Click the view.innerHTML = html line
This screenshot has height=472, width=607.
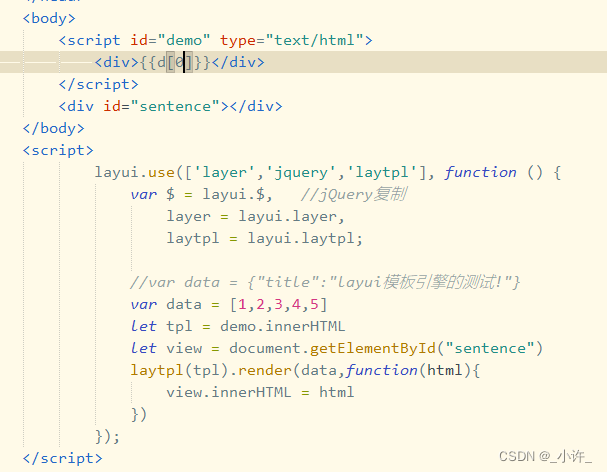click(x=260, y=393)
